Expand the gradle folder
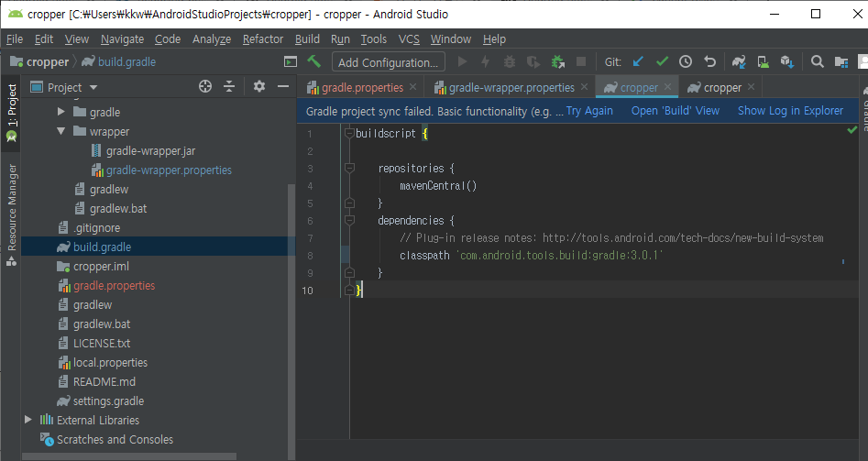Screen dimensions: 868x461 (x=60, y=112)
